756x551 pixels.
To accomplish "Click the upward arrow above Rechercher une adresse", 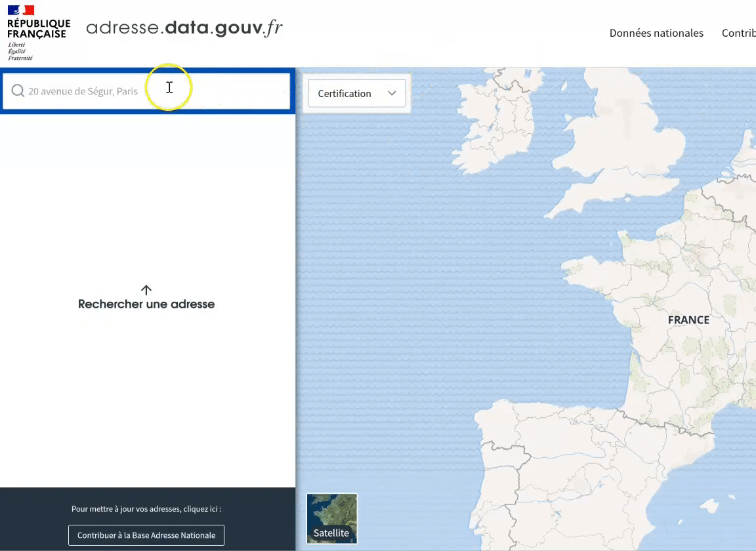I will click(146, 289).
